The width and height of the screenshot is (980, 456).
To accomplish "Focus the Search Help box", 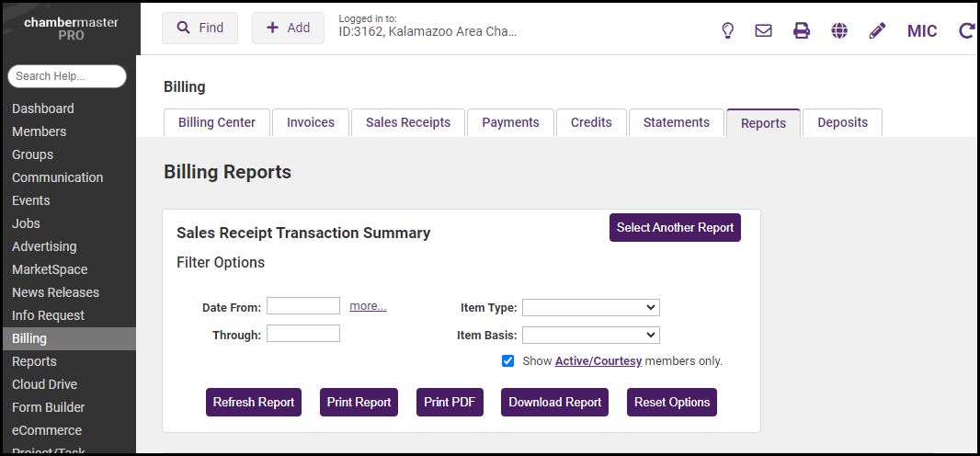I will (67, 76).
